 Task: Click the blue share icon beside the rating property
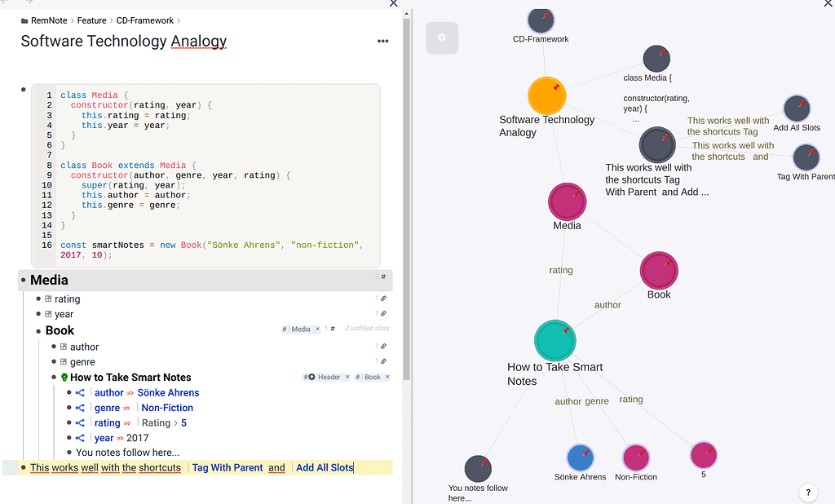pyautogui.click(x=81, y=422)
